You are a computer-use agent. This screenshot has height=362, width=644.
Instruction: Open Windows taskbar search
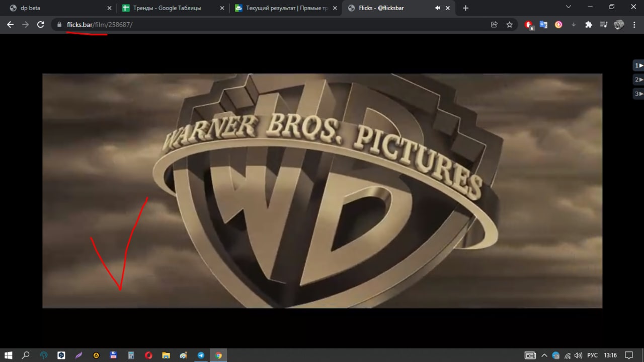(x=26, y=355)
